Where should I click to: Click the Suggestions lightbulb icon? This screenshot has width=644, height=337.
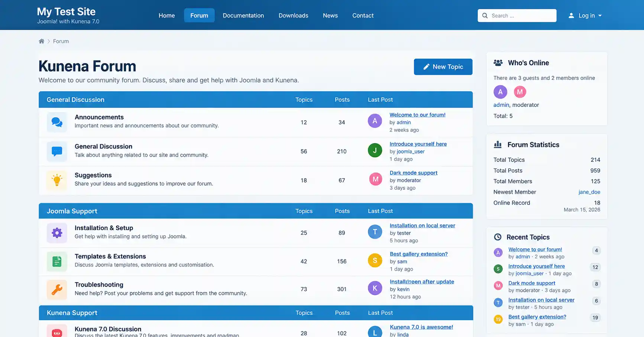tap(57, 180)
